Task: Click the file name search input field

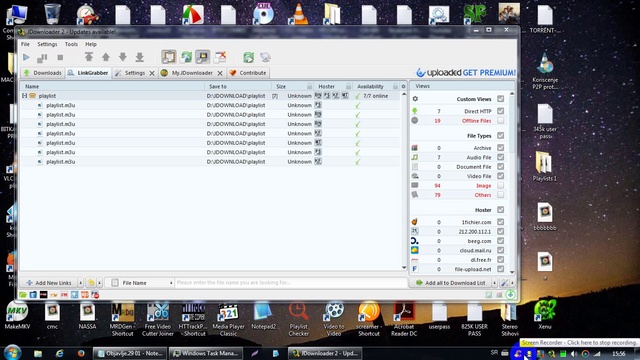Action: tap(291, 282)
